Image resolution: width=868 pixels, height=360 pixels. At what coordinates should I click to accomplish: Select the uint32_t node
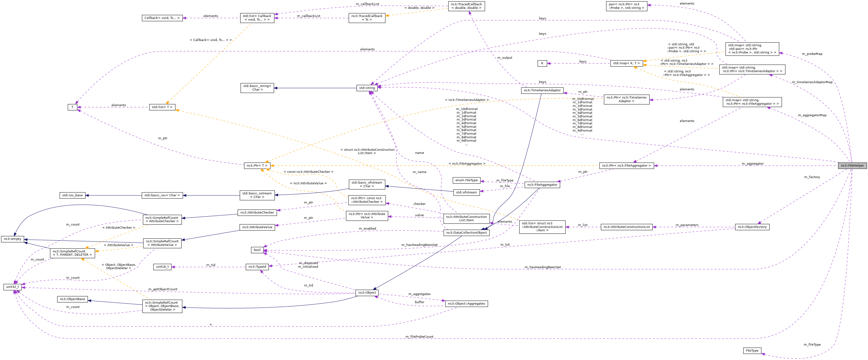(x=12, y=287)
